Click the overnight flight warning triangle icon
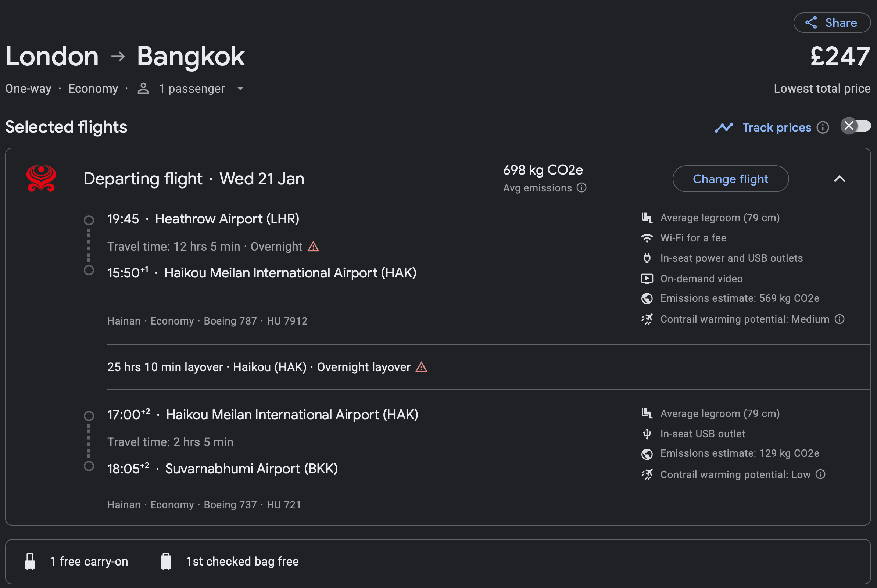 [x=313, y=246]
